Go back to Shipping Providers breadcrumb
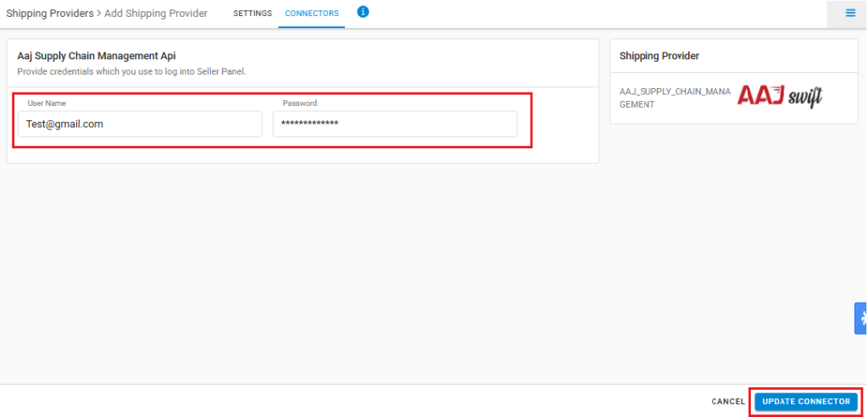Viewport: 868px width, 417px height. coord(50,14)
